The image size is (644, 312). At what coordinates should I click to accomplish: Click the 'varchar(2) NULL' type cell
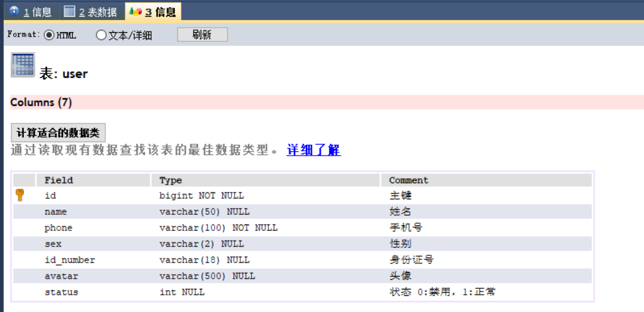pyautogui.click(x=265, y=244)
